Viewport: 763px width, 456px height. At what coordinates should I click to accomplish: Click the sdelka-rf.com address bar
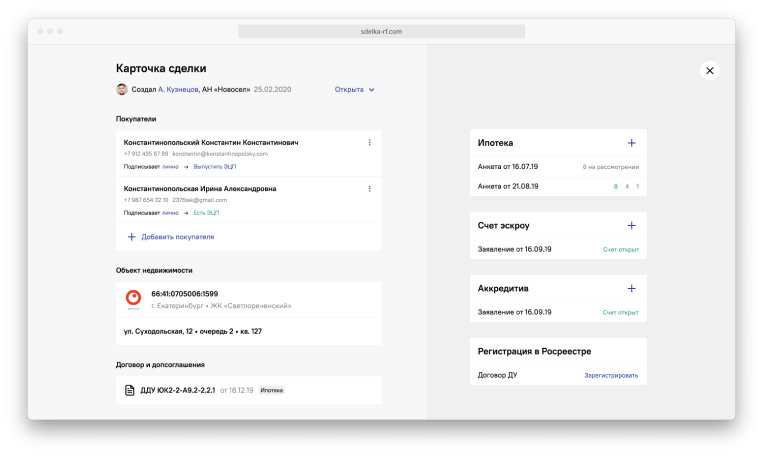[x=381, y=32]
